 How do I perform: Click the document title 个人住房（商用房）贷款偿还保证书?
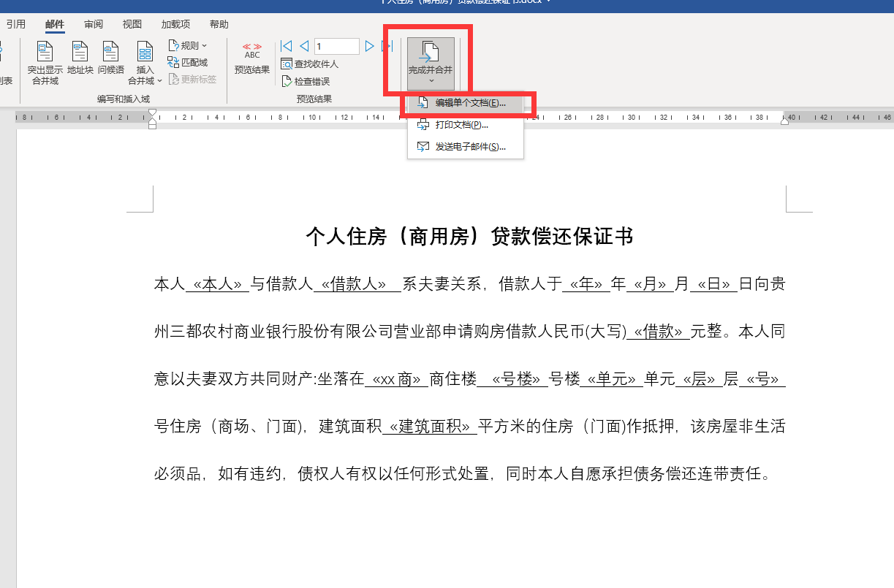point(469,236)
